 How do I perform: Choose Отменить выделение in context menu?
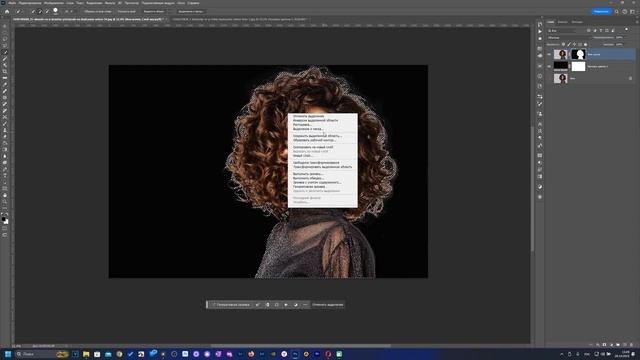(308, 116)
